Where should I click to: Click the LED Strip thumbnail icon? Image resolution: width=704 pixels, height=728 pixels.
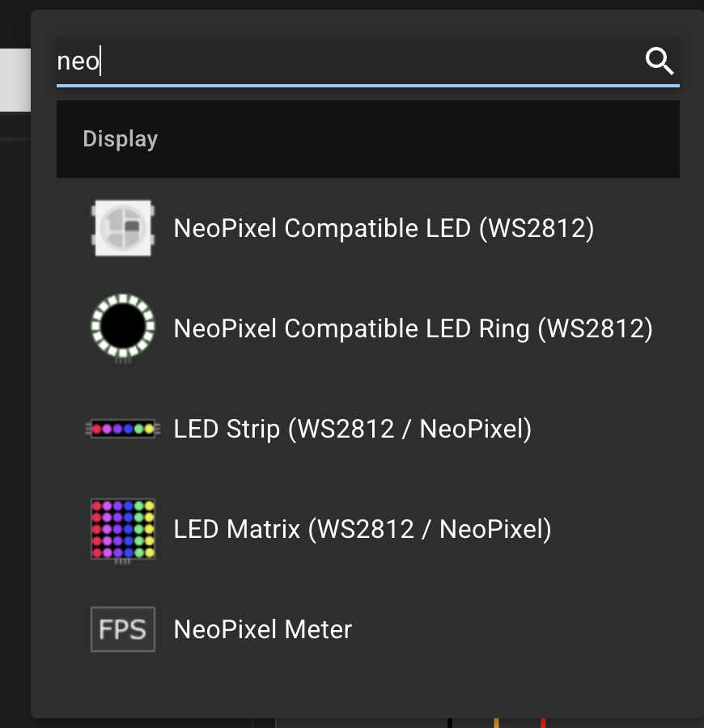click(122, 429)
